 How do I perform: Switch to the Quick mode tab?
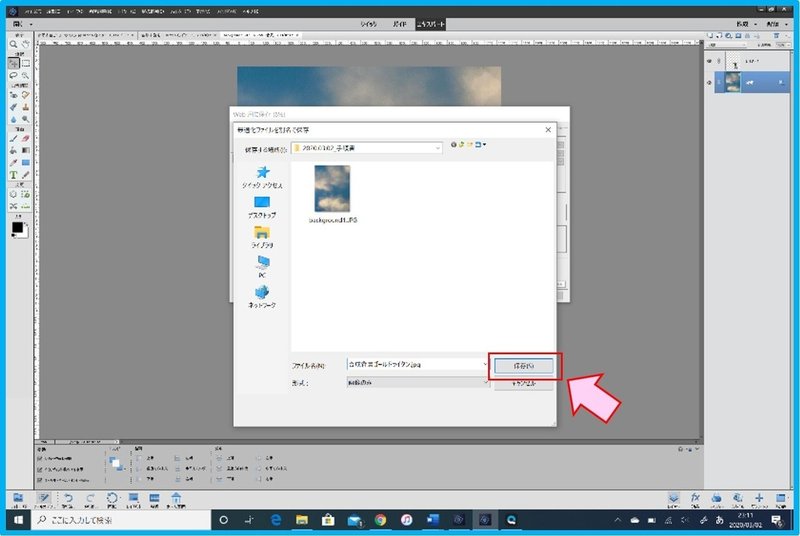(x=368, y=24)
